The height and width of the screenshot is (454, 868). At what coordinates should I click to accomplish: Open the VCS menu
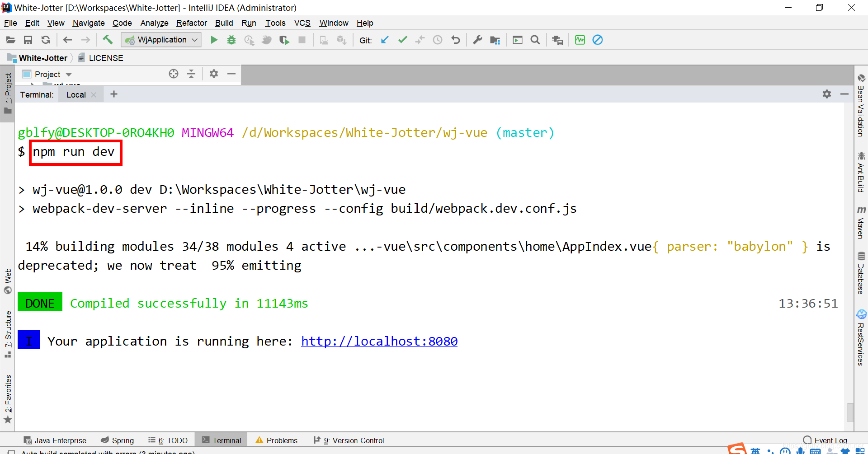tap(302, 23)
